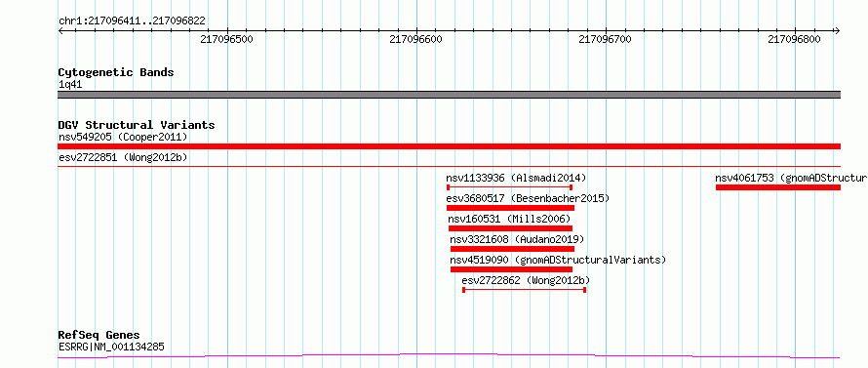Select esv2722862 (Wong2012b) label
The height and width of the screenshot is (368, 868).
[x=526, y=280]
